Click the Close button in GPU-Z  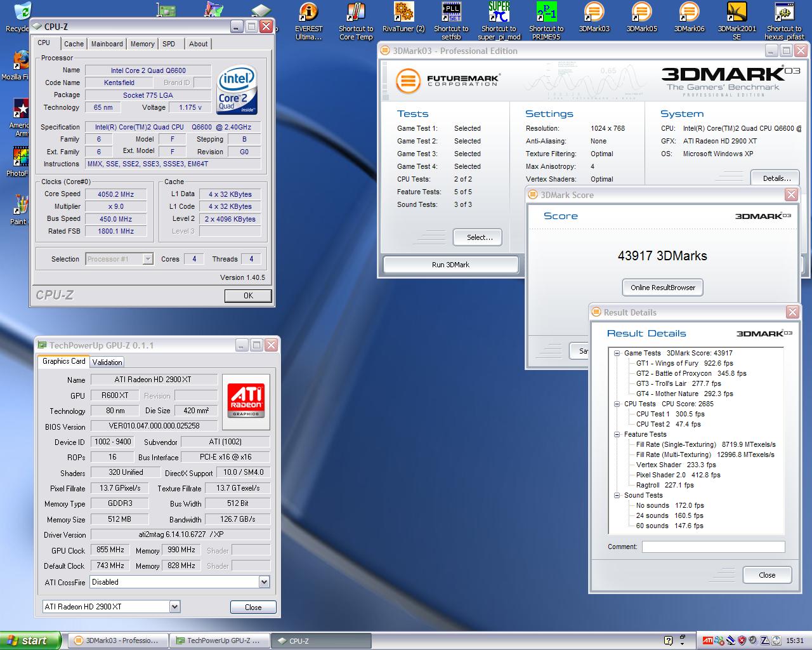tap(253, 607)
